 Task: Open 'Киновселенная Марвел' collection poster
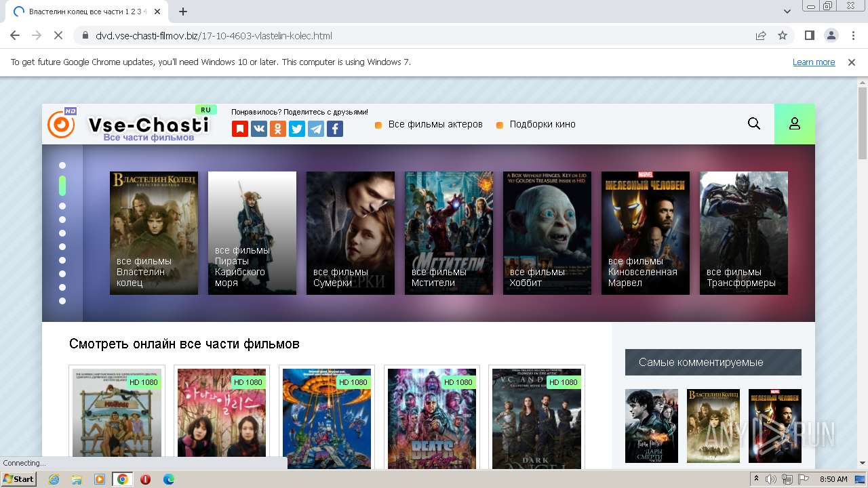646,233
